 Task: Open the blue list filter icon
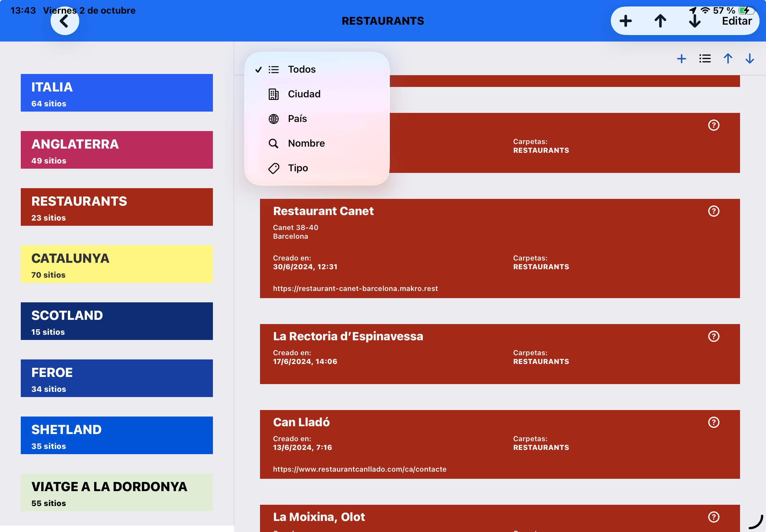click(705, 59)
